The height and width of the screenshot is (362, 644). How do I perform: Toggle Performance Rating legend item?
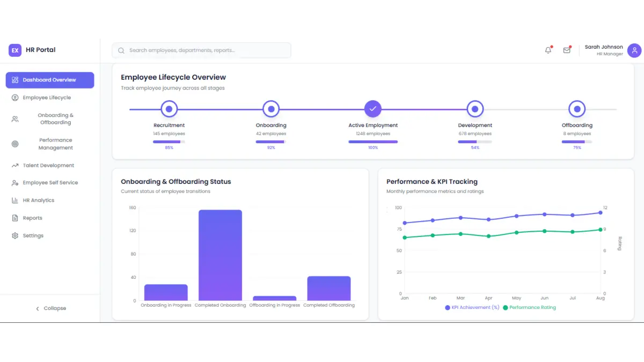tap(529, 308)
